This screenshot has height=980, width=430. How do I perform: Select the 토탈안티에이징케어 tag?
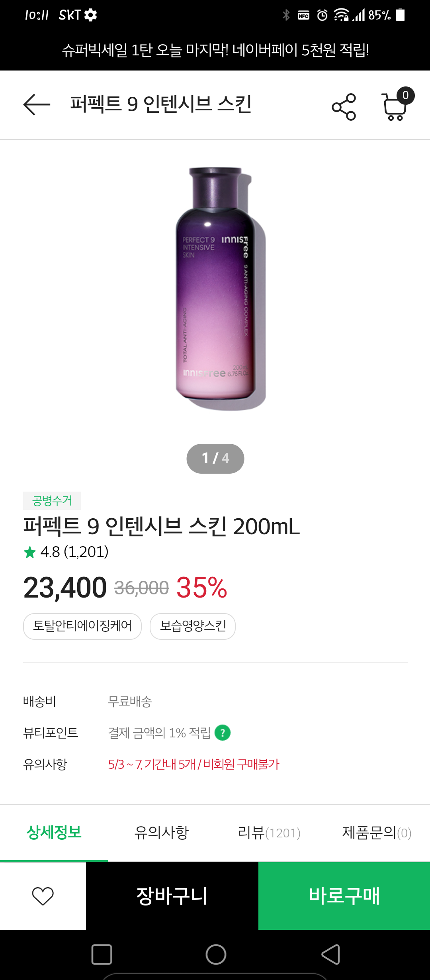coord(82,626)
